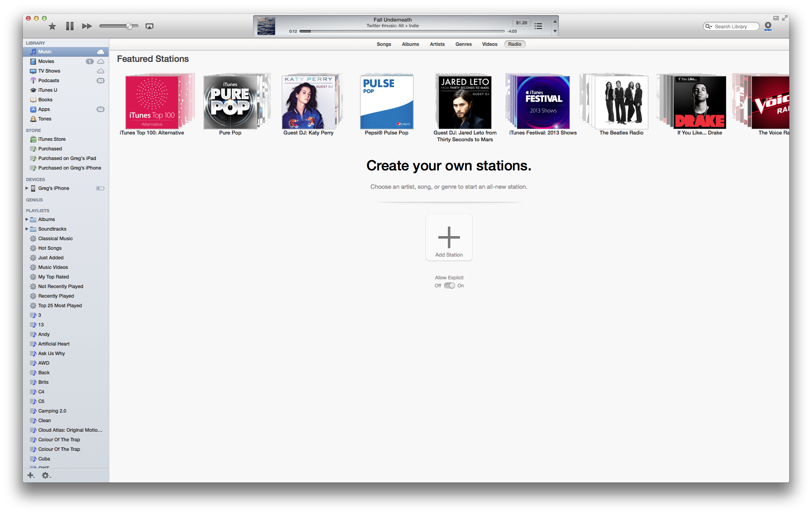Toggle the Allow Explicit switch
Viewport: 812px width, 514px height.
pos(450,286)
